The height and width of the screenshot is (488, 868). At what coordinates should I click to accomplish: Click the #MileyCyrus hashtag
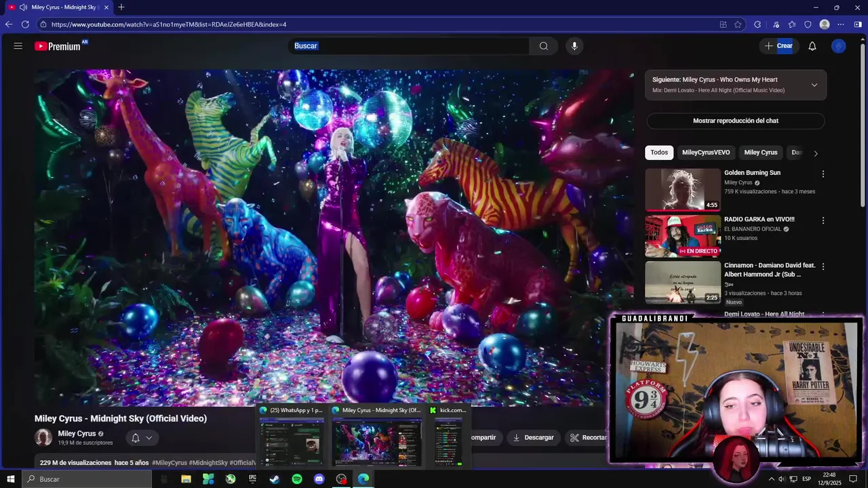(170, 463)
